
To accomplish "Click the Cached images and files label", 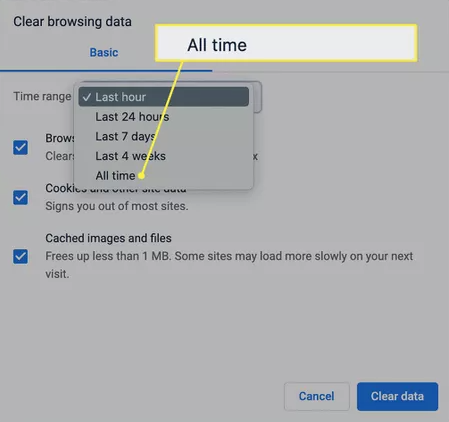I will point(108,238).
